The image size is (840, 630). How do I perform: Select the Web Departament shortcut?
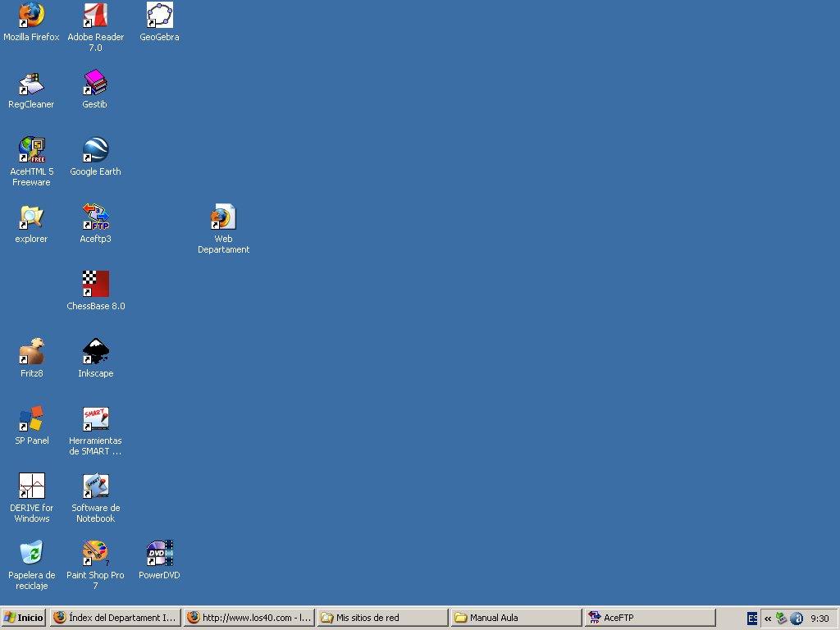coord(223,217)
